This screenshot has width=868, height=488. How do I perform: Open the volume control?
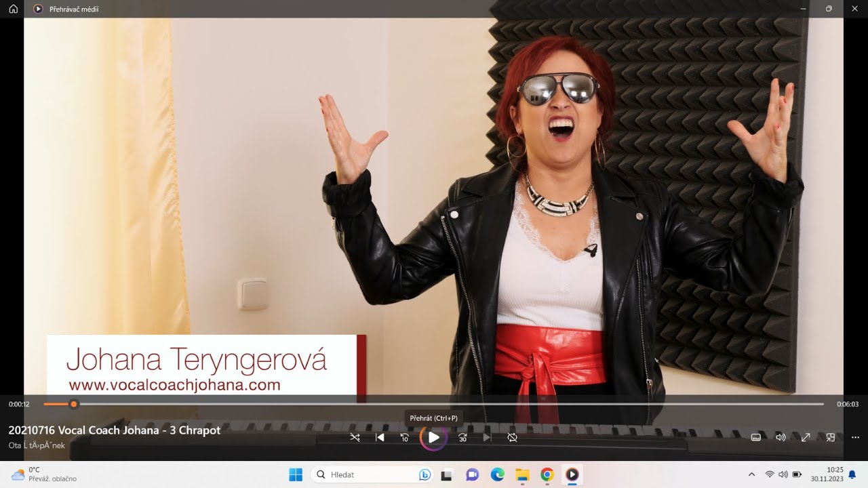(781, 438)
